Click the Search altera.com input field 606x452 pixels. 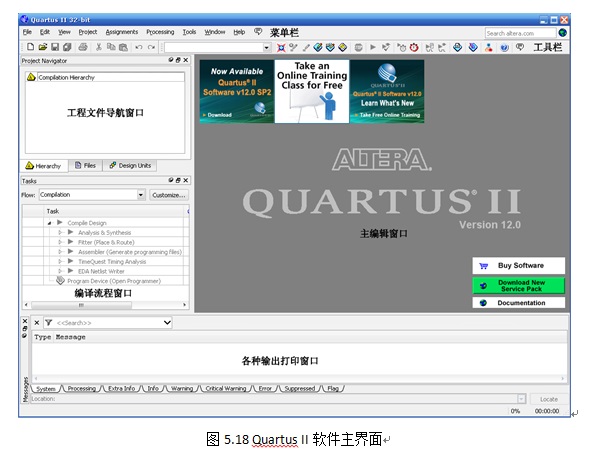click(520, 33)
